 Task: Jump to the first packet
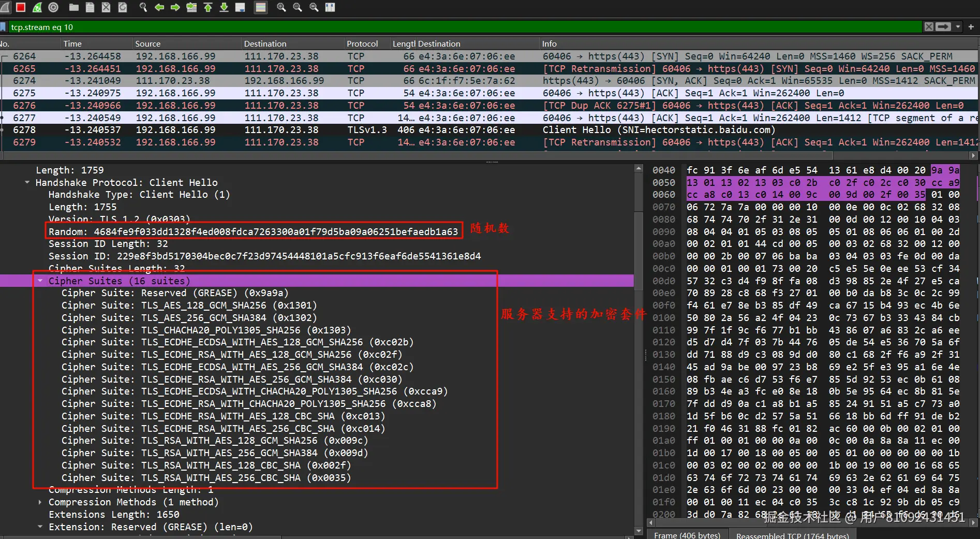(x=208, y=7)
